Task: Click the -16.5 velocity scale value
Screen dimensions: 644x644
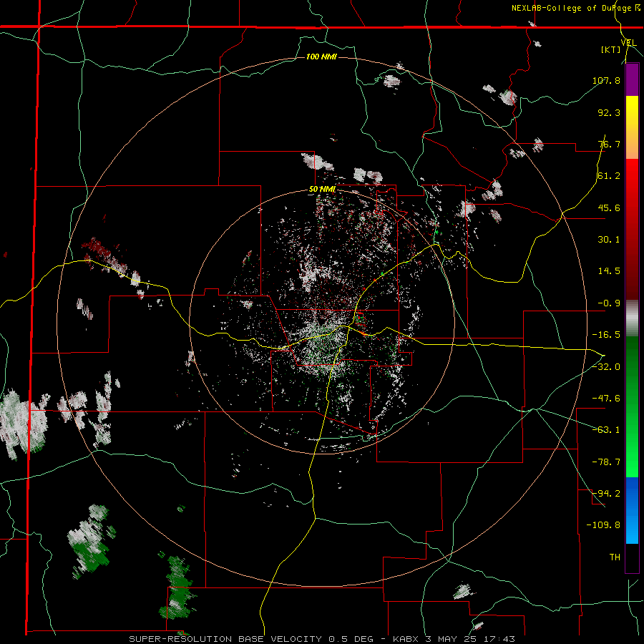Action: 606,335
